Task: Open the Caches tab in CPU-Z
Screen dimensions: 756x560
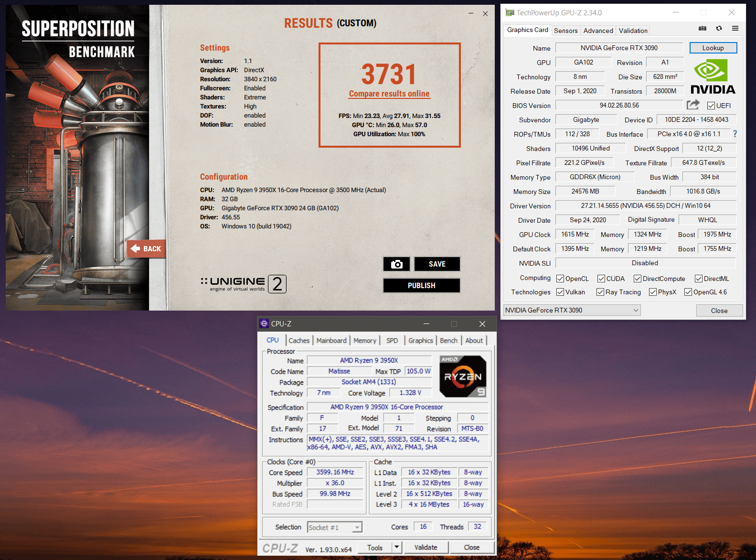Action: 299,340
